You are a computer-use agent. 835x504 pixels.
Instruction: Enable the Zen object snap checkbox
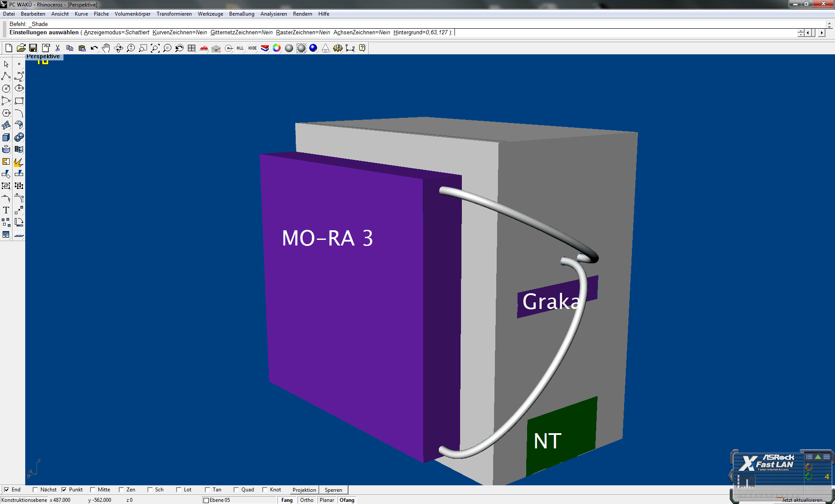click(x=121, y=490)
